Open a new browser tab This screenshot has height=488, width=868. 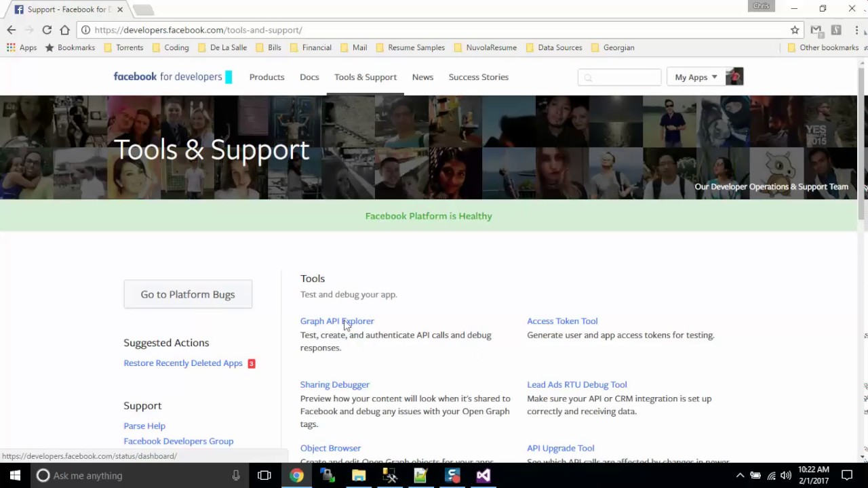pyautogui.click(x=143, y=9)
